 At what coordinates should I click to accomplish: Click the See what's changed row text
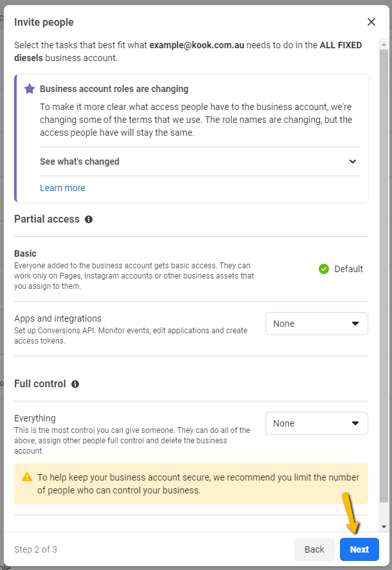click(80, 161)
